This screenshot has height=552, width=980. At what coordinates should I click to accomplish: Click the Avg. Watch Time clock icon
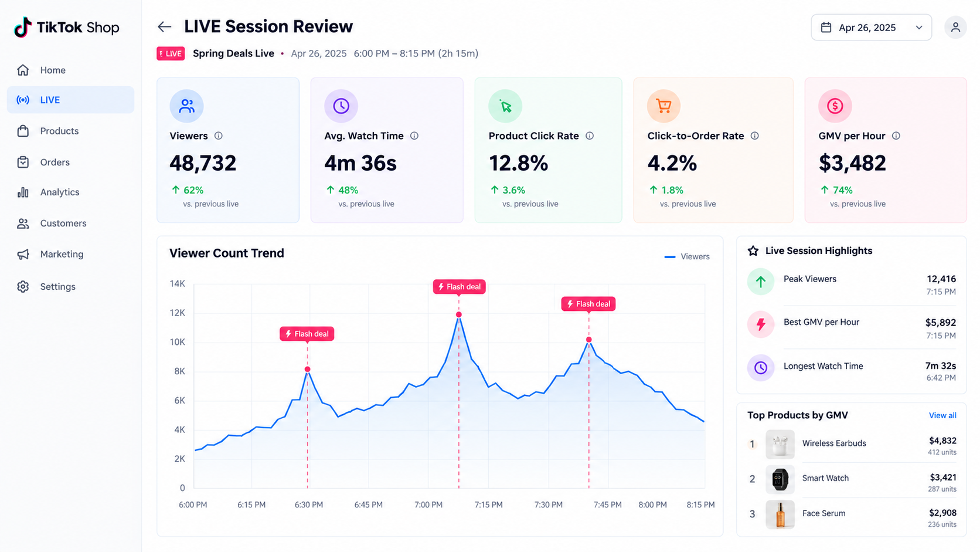pyautogui.click(x=341, y=106)
